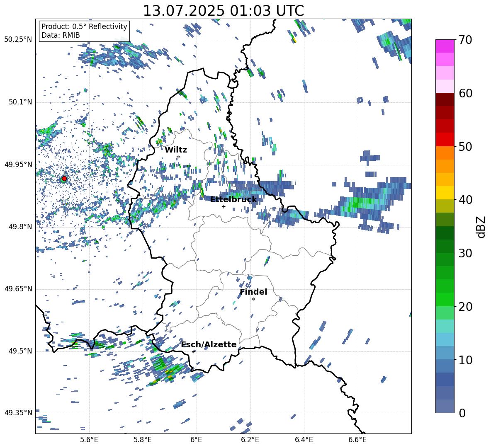Viewport: 491px width, 448px height.
Task: Click the 49.5°N latitude label
Action: click(20, 351)
